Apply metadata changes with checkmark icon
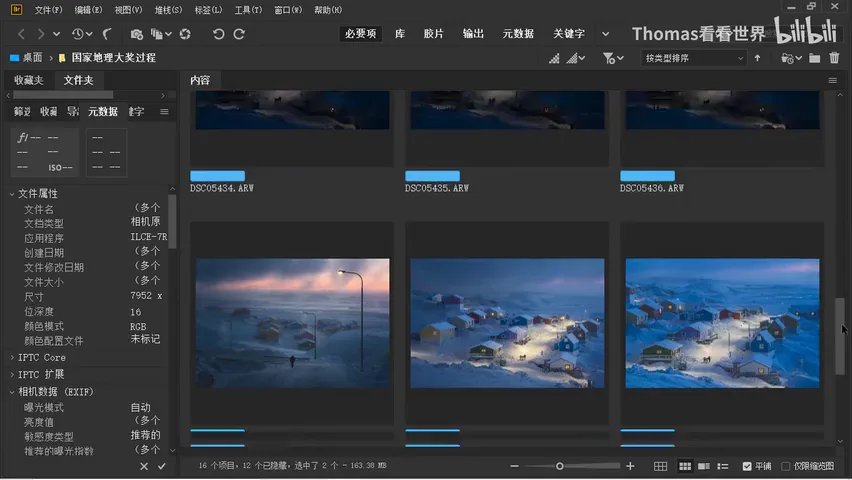 click(x=162, y=466)
